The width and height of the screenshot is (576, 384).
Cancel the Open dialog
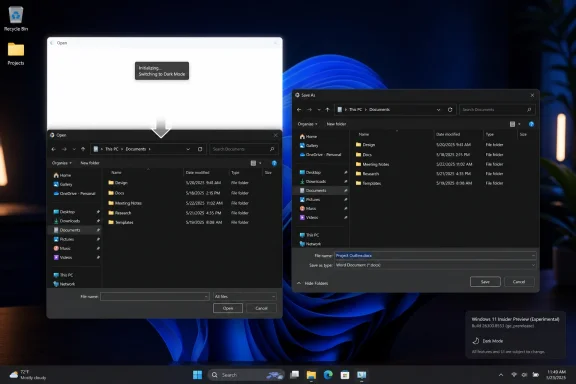tap(261, 308)
